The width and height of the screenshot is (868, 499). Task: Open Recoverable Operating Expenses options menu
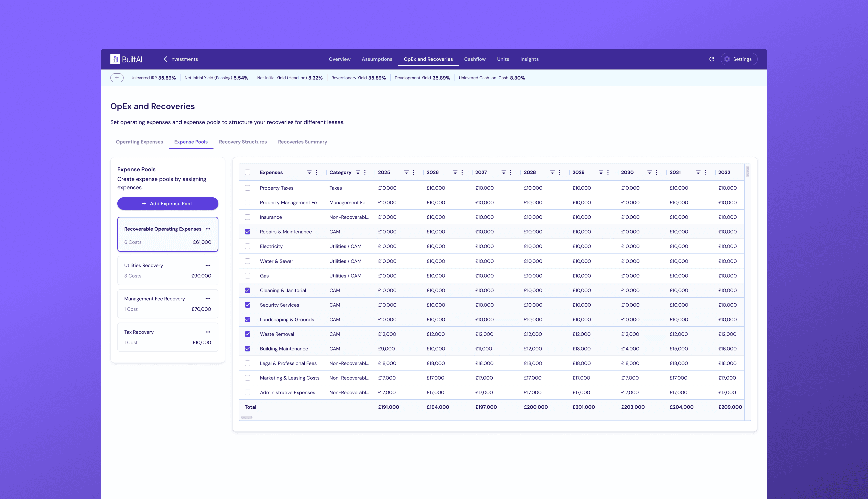point(208,229)
